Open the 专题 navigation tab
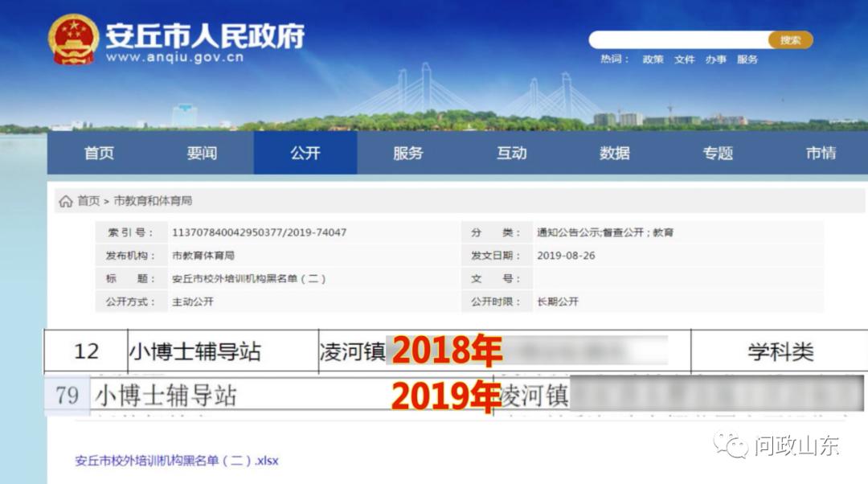The width and height of the screenshot is (868, 484). click(718, 153)
